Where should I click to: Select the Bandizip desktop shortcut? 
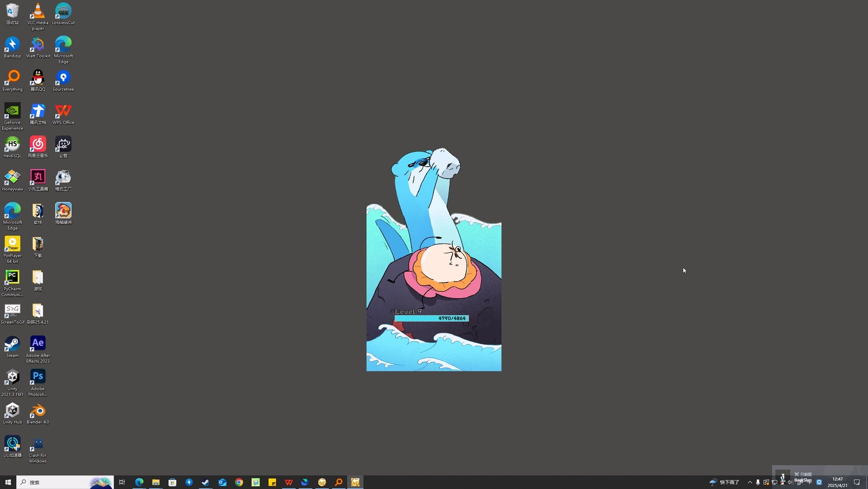pyautogui.click(x=12, y=47)
